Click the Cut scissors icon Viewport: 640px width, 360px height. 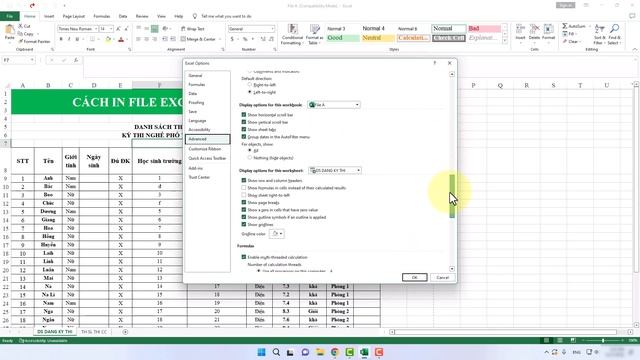pos(20,26)
